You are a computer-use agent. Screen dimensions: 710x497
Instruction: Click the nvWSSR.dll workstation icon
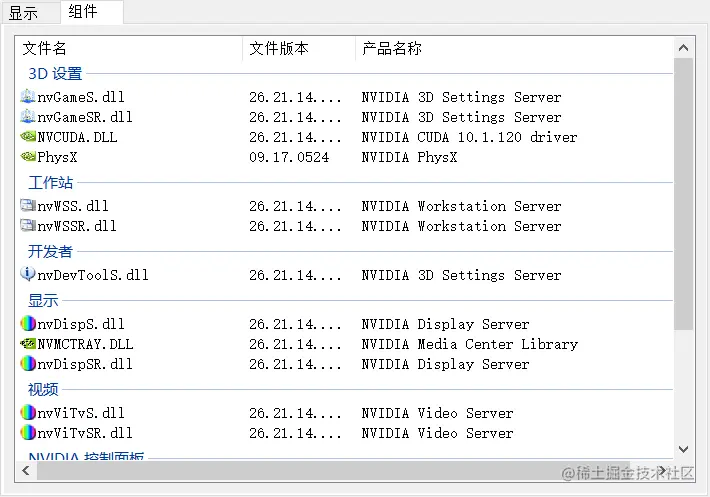point(28,225)
